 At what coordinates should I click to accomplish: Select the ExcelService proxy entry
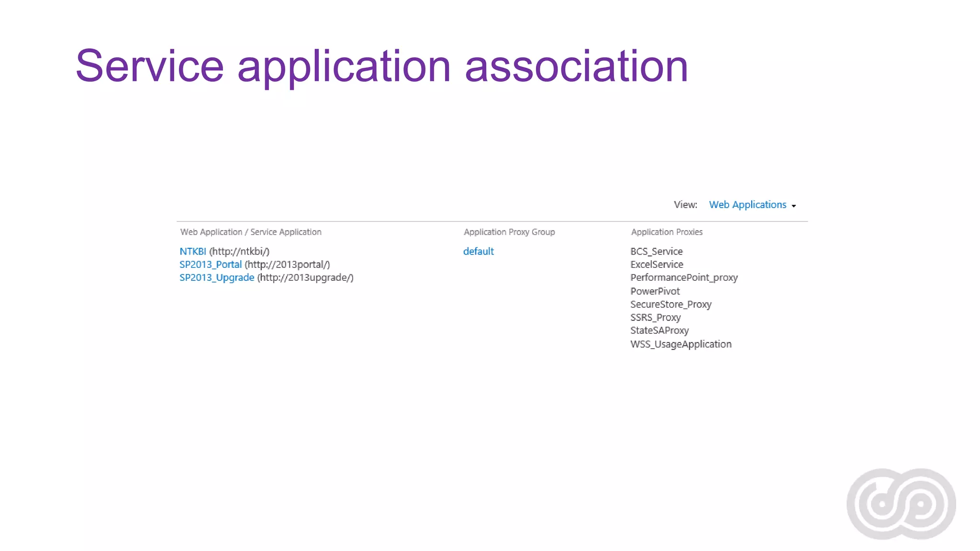[x=657, y=264]
